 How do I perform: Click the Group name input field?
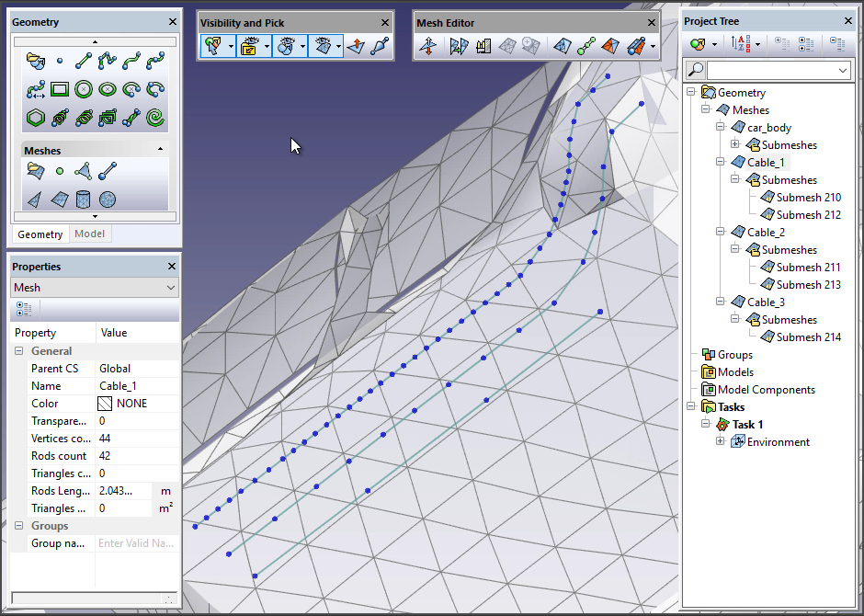[x=136, y=543]
